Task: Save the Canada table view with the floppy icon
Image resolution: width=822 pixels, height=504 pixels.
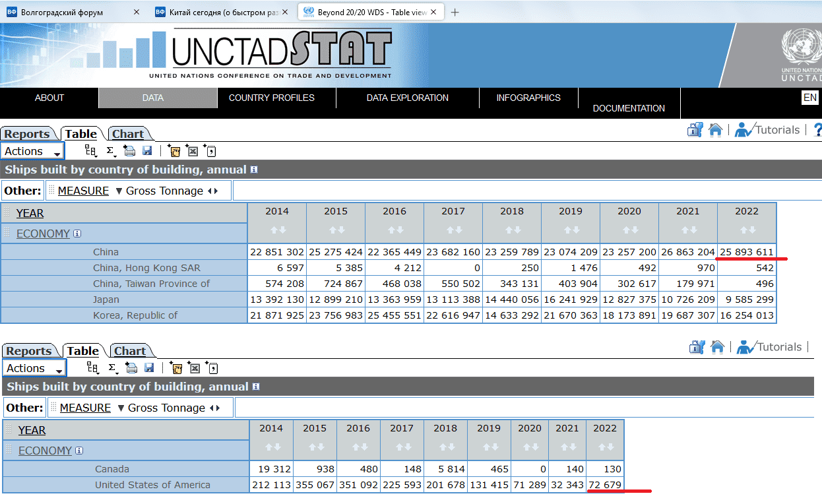Action: (x=149, y=368)
